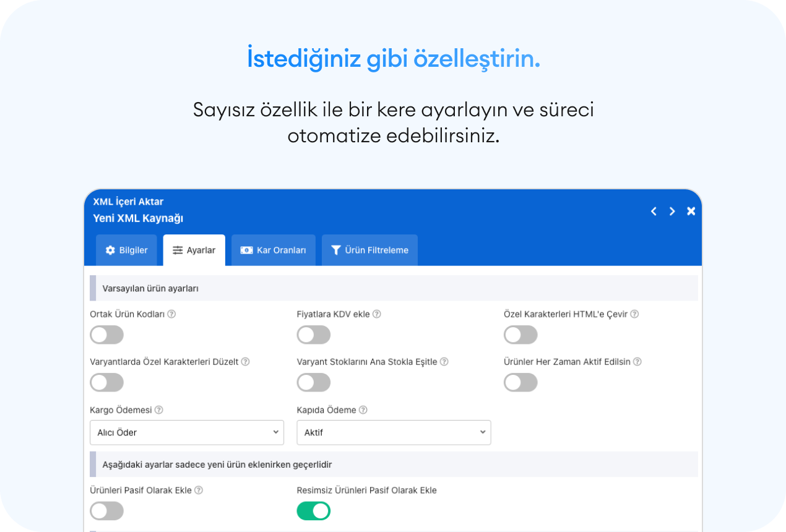Click the funnel icon on Ürün Filtreleme tab
The width and height of the screenshot is (786, 532).
[x=336, y=251]
